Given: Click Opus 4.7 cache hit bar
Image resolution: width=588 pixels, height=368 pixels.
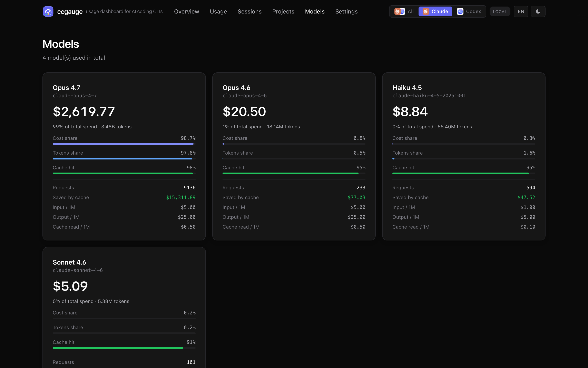Looking at the screenshot, I should [124, 173].
